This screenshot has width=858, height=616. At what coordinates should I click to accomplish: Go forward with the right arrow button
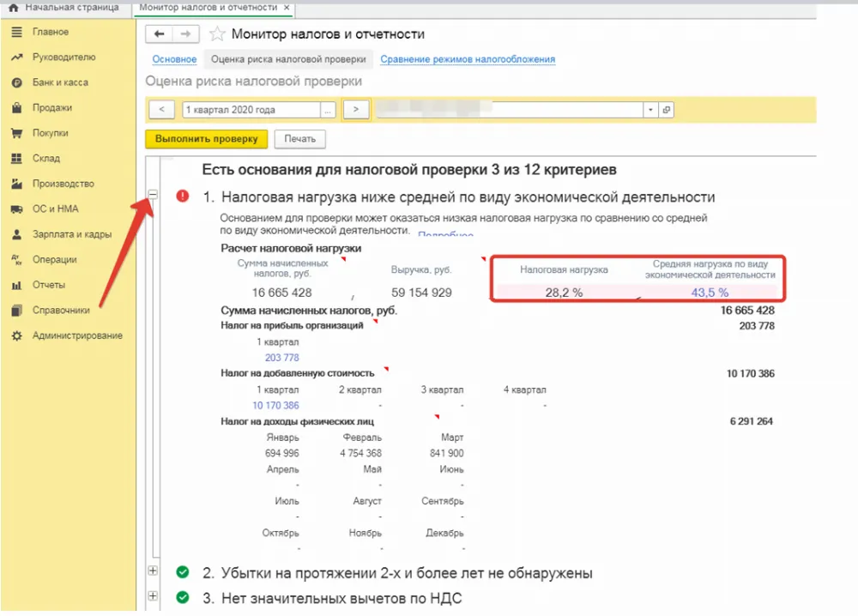click(x=185, y=34)
